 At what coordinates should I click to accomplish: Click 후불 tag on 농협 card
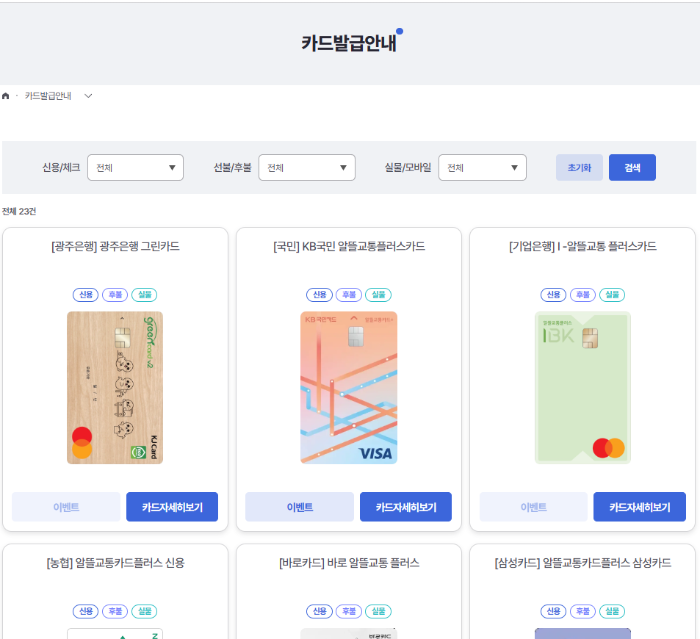point(115,611)
